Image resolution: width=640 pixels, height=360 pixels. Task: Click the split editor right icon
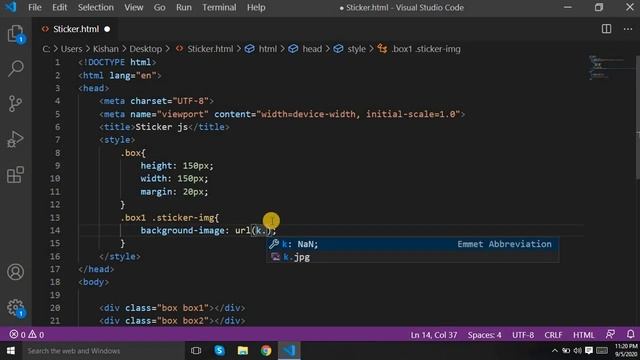607,29
